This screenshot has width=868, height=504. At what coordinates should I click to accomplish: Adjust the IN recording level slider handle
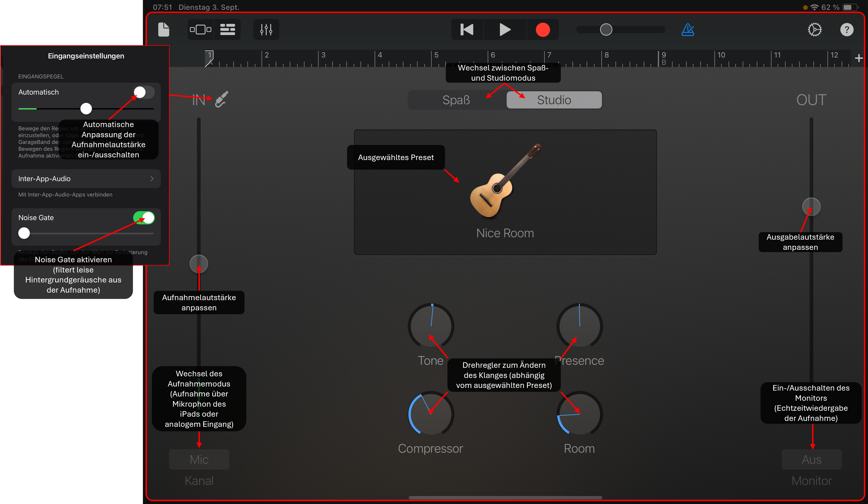[199, 264]
